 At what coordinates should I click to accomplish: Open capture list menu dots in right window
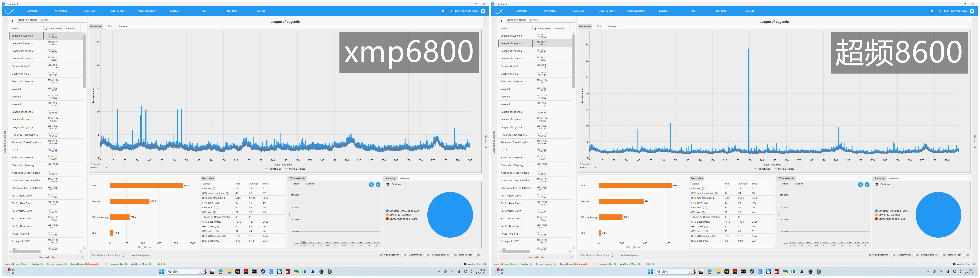coord(501,20)
